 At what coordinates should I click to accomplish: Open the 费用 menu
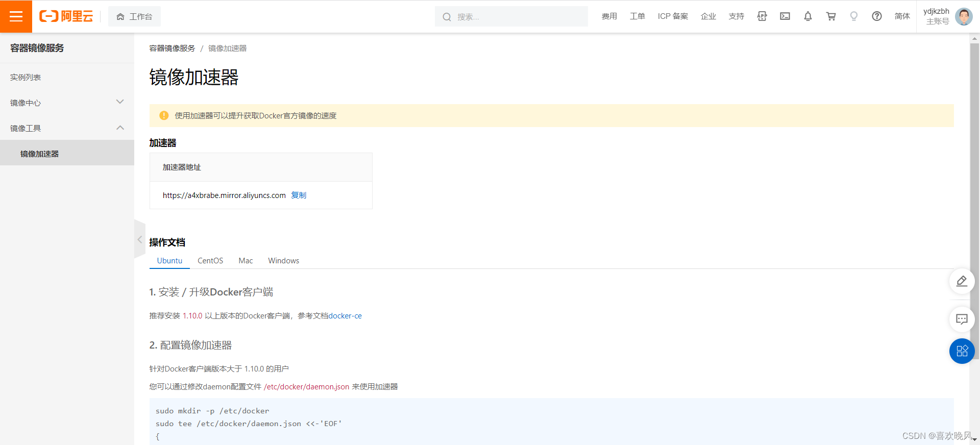(x=609, y=16)
